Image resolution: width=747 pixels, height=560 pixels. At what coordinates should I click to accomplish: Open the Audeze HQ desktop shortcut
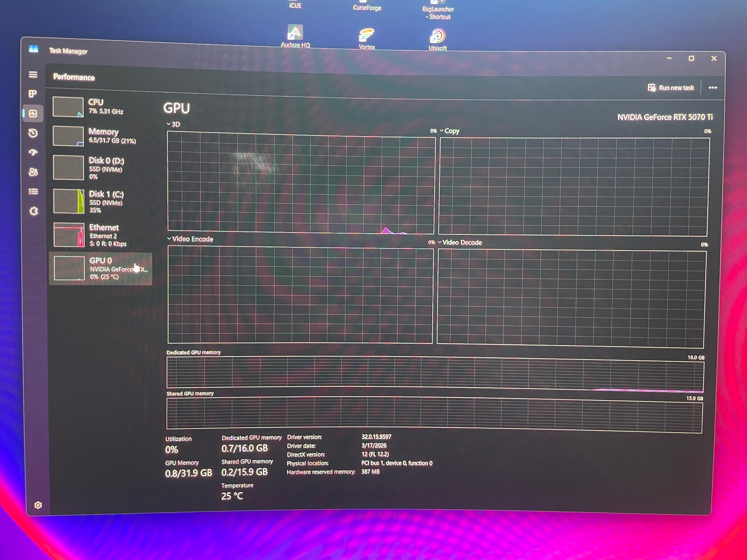pos(295,36)
